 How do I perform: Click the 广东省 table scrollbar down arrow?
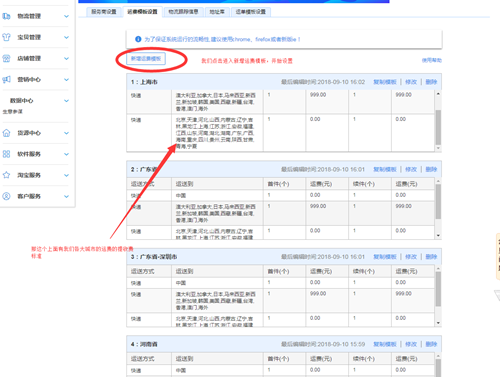tap(438, 235)
